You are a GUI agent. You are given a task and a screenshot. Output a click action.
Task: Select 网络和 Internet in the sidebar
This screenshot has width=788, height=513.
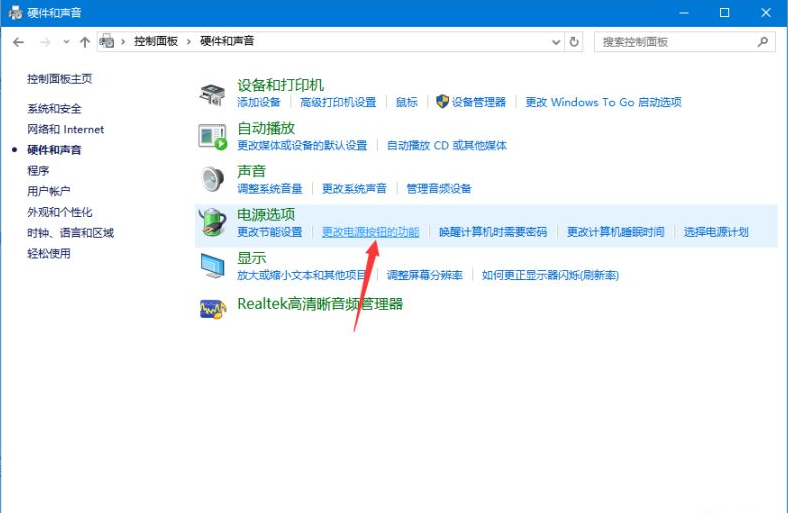click(65, 129)
